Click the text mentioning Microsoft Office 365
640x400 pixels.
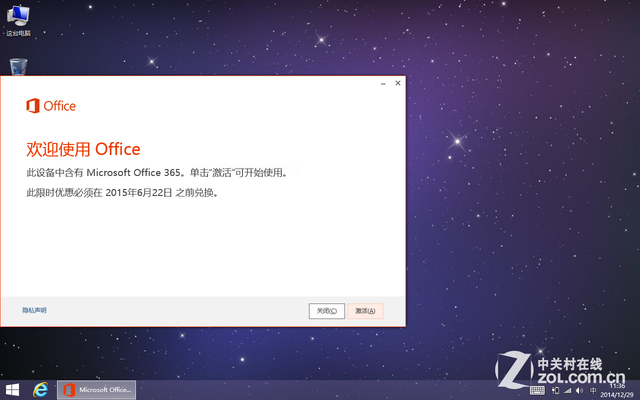(x=157, y=173)
